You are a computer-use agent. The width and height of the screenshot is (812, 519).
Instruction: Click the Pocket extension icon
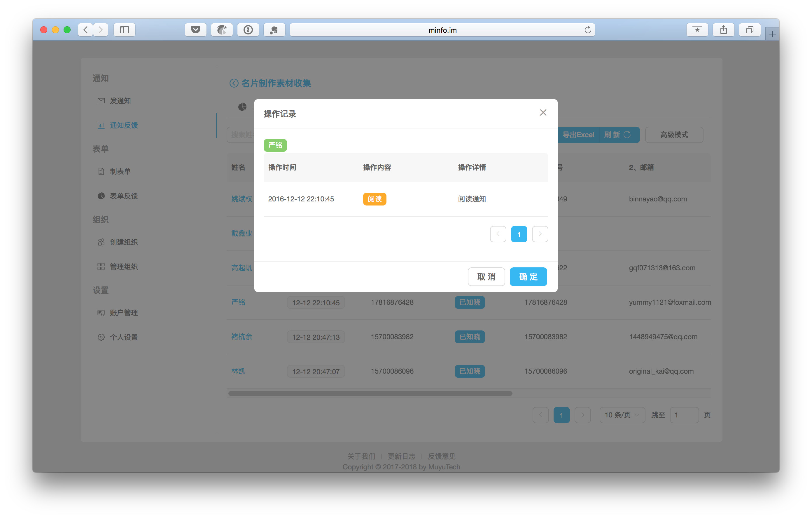tap(196, 30)
